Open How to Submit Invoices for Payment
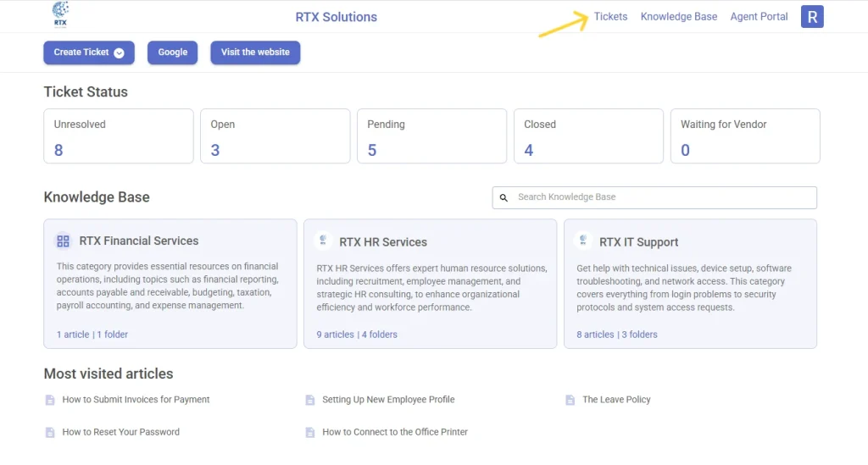Image resolution: width=868 pixels, height=465 pixels. (x=136, y=400)
